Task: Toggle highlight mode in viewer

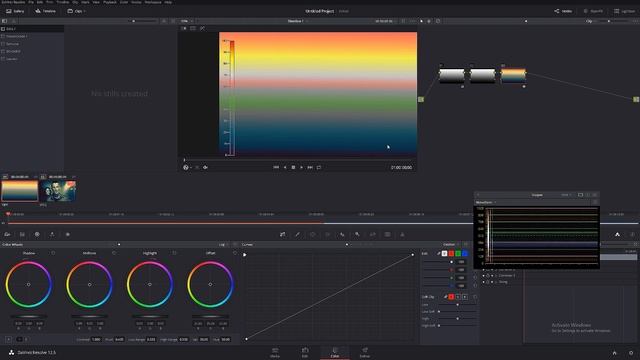Action: [x=202, y=28]
